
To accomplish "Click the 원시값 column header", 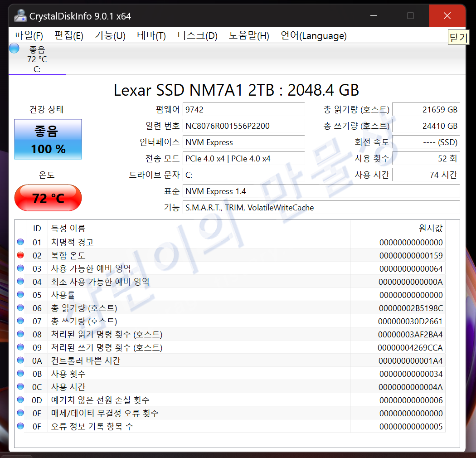I will tap(398, 228).
